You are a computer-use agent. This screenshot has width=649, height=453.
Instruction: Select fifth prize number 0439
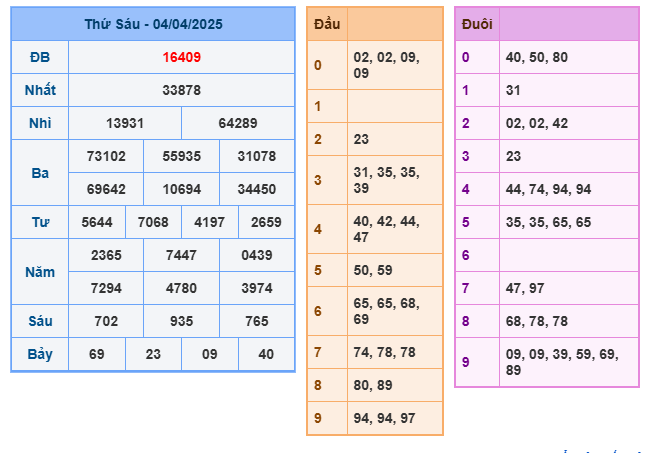(257, 255)
